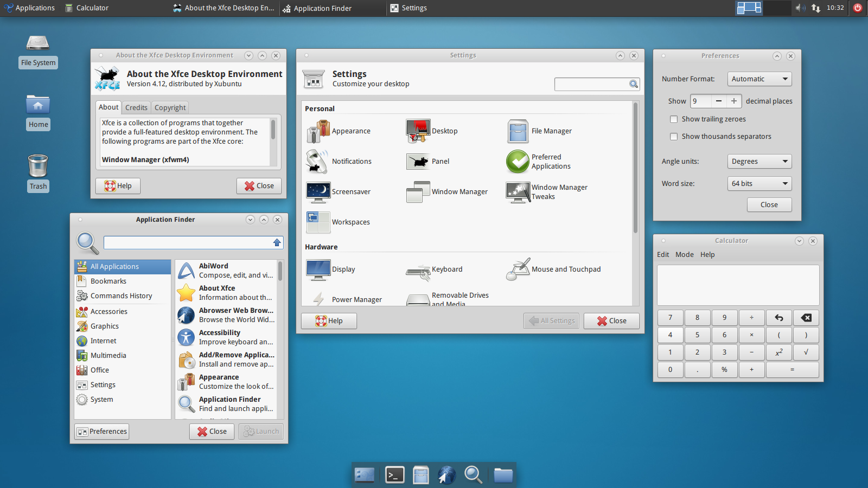Open the folder icon in bottom dock
Image resolution: width=868 pixels, height=488 pixels.
point(503,475)
